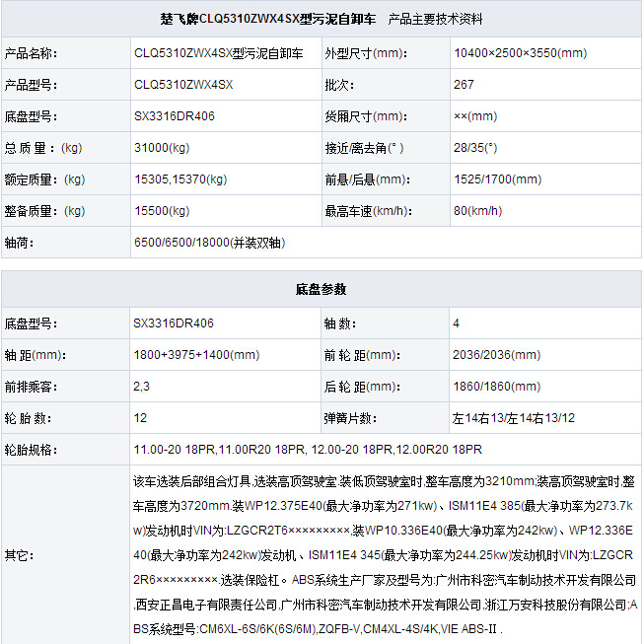
Task: Click the 轮胎规格 label
Action: point(31,450)
